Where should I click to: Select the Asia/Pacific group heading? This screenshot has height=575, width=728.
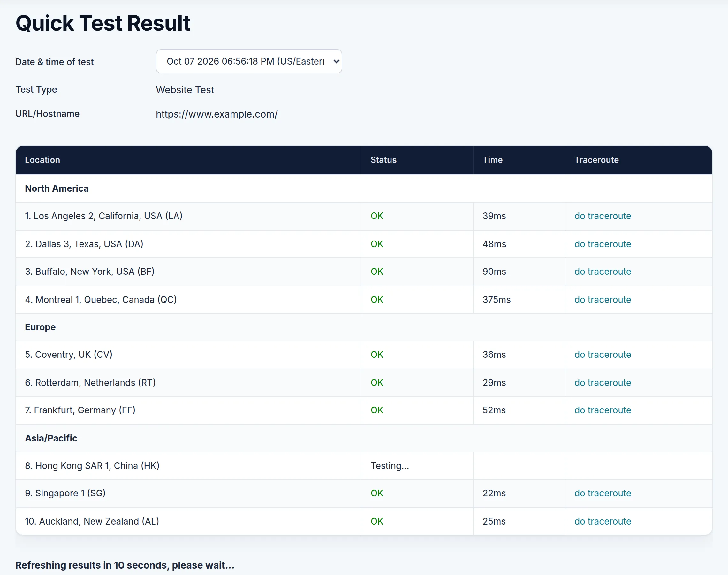pos(51,438)
